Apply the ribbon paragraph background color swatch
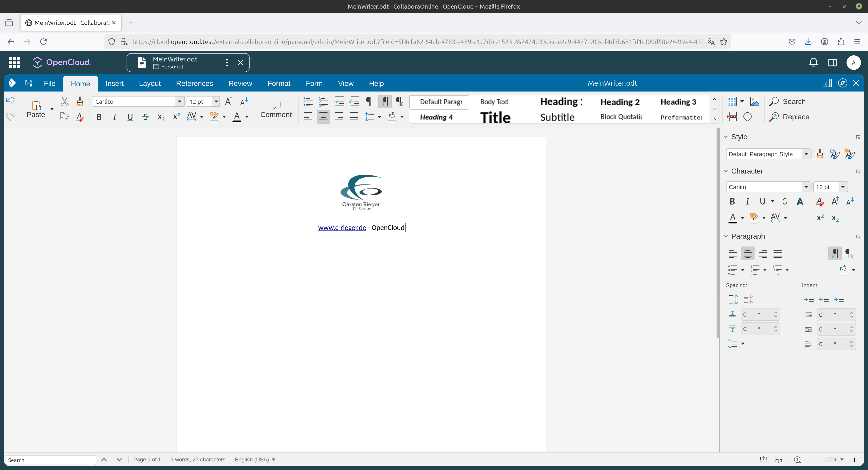868x470 pixels. [x=392, y=117]
